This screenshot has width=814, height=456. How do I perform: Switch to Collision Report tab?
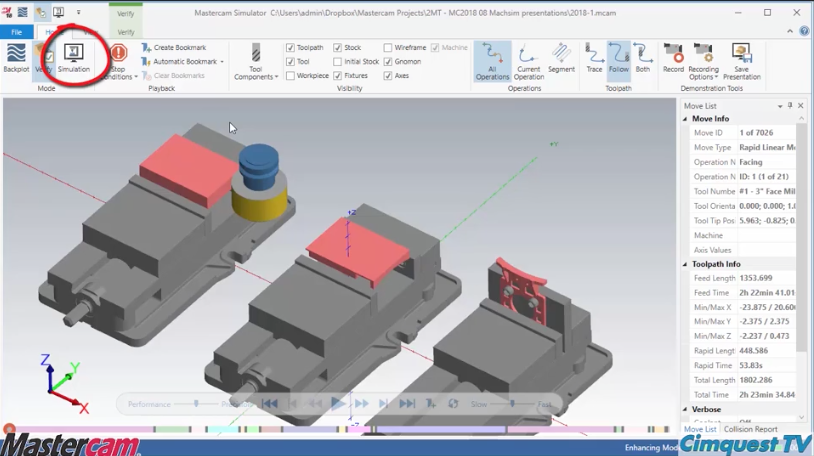(x=751, y=429)
